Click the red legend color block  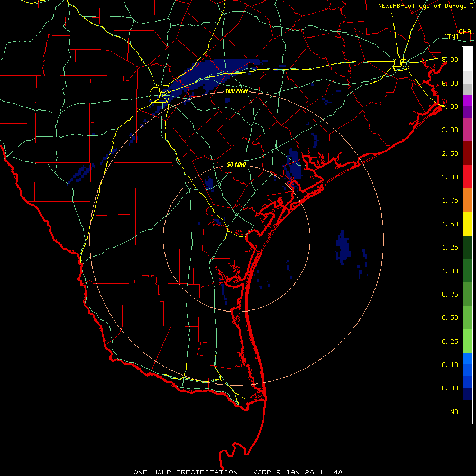(x=467, y=177)
